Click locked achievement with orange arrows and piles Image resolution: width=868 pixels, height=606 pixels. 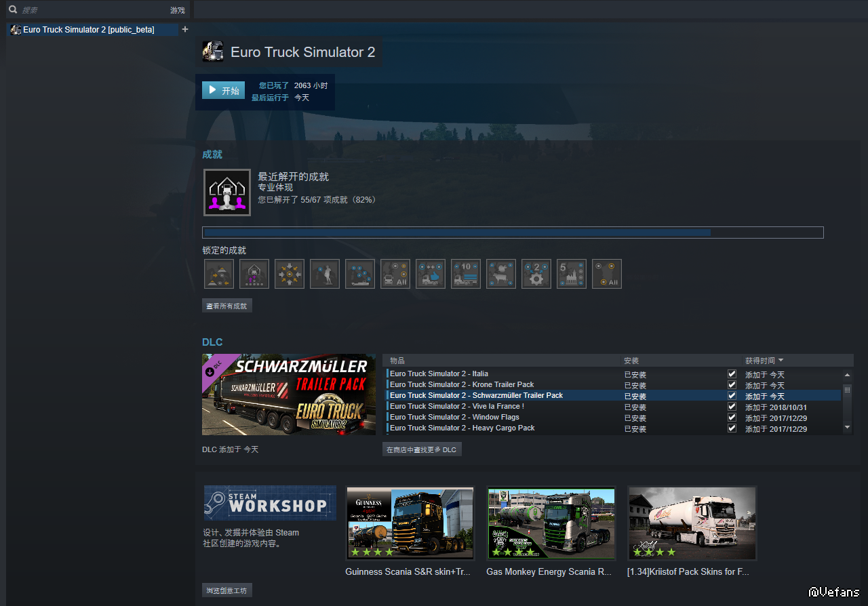tap(219, 274)
